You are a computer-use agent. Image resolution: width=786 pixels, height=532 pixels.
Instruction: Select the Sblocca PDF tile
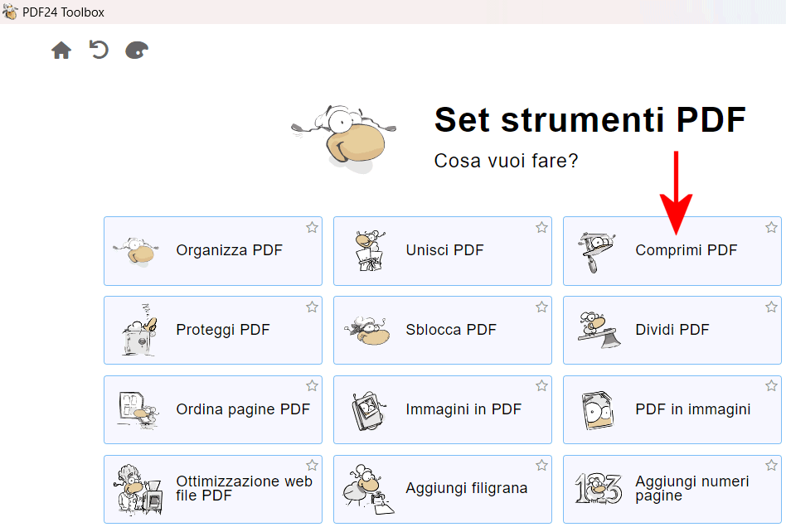(443, 330)
